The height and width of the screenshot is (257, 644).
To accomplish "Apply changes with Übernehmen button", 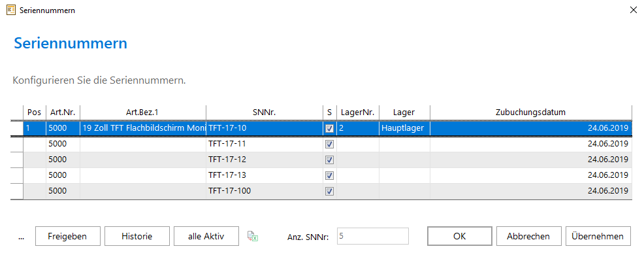I will click(x=598, y=237).
